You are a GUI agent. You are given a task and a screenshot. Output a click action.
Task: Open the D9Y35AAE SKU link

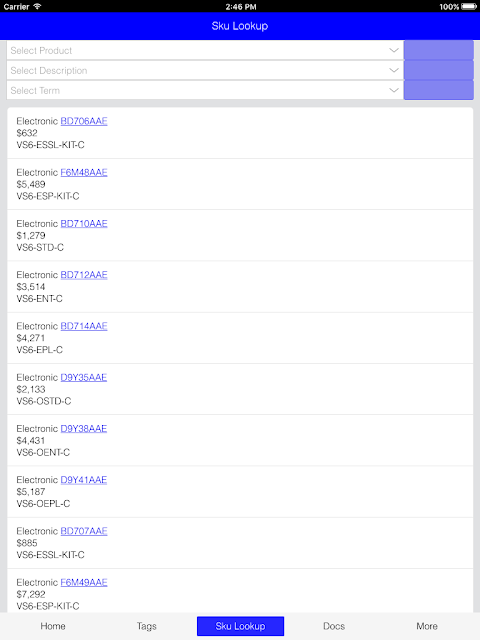coord(84,378)
